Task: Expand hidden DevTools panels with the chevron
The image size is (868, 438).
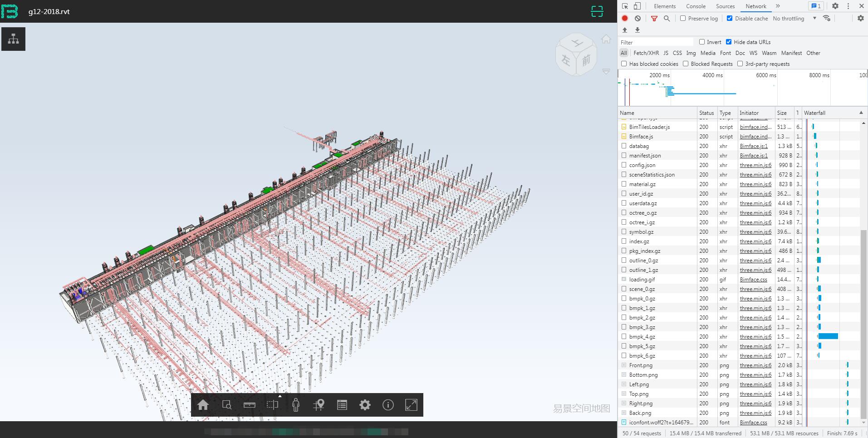Action: pos(778,6)
